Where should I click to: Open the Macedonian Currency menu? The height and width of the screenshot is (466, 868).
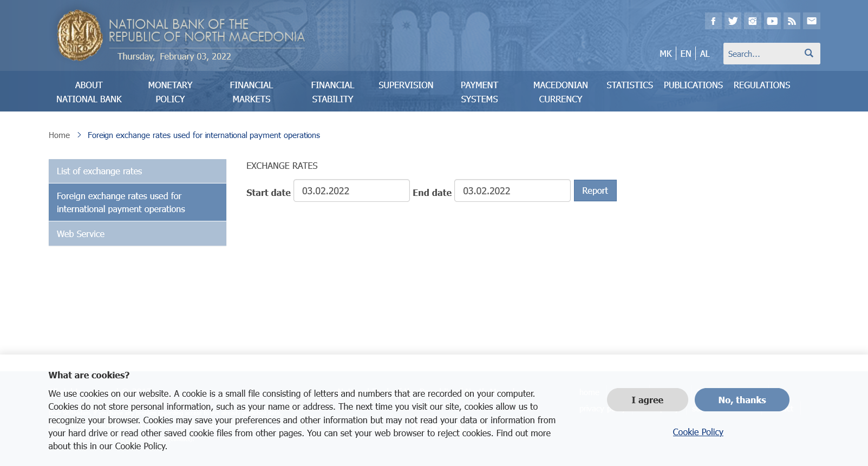560,92
